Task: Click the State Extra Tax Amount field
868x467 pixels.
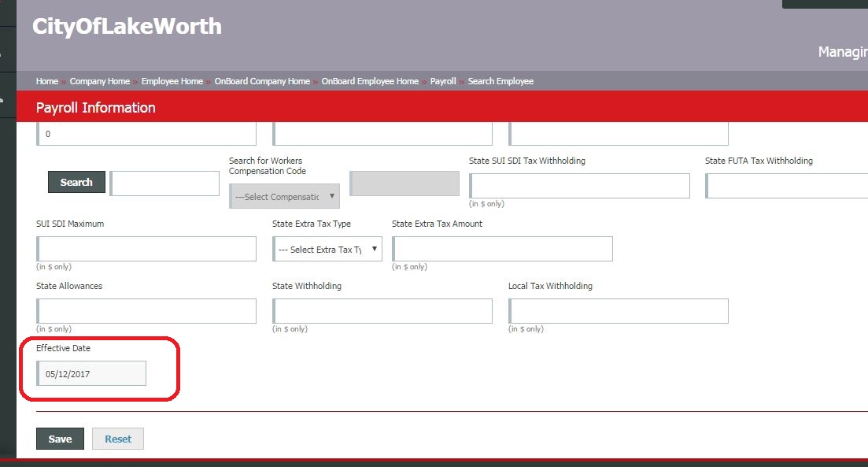Action: tap(502, 249)
